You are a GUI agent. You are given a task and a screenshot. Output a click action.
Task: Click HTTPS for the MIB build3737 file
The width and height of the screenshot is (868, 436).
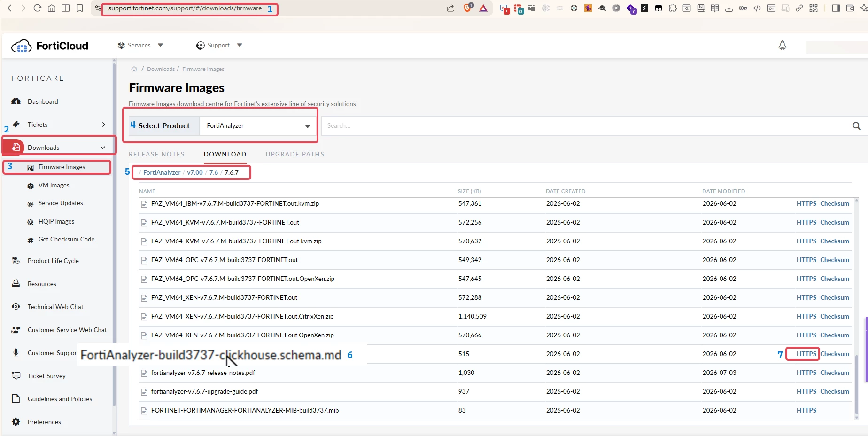click(806, 410)
